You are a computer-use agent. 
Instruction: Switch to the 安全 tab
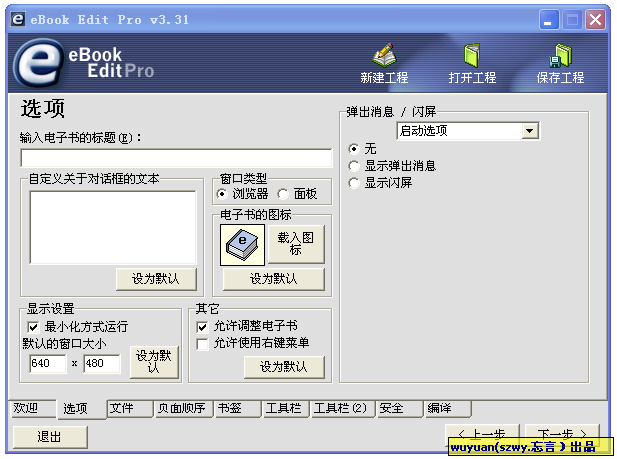point(400,408)
